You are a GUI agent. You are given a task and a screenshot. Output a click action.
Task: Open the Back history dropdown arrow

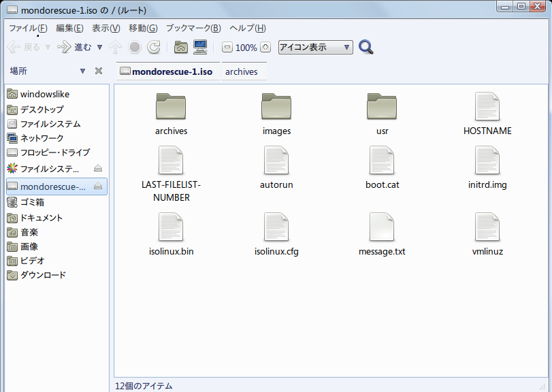coord(48,47)
